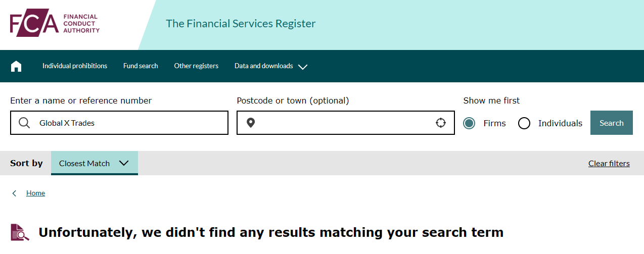Click the Clear filters link
The image size is (644, 254).
609,163
